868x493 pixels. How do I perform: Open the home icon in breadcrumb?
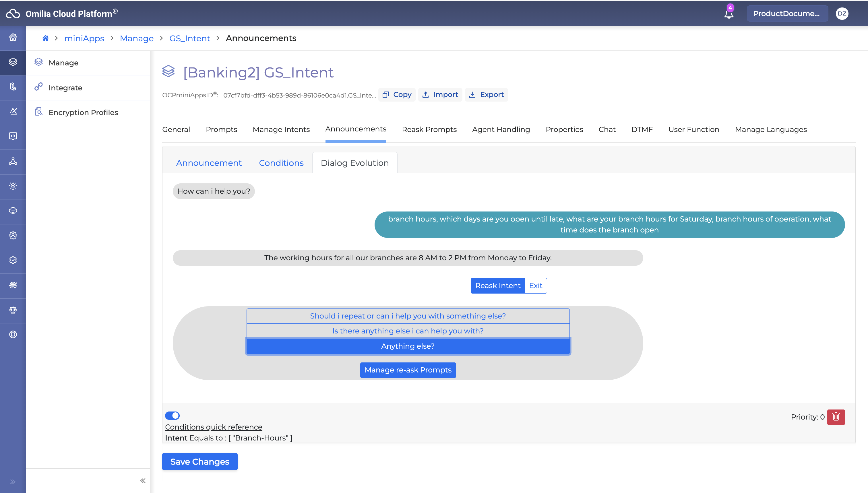[45, 38]
